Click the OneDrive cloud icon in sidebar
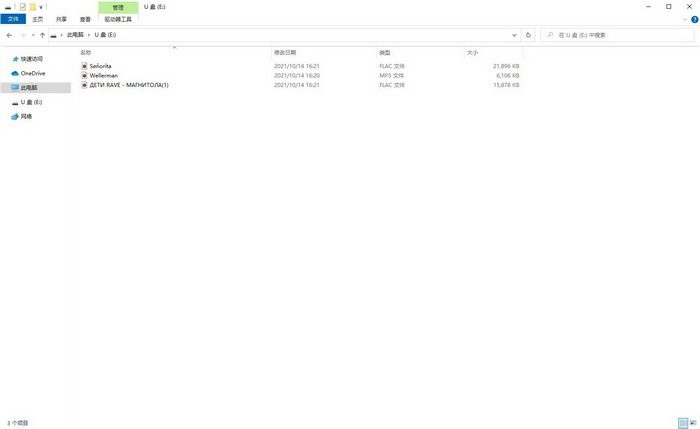This screenshot has height=429, width=700. pyautogui.click(x=14, y=73)
